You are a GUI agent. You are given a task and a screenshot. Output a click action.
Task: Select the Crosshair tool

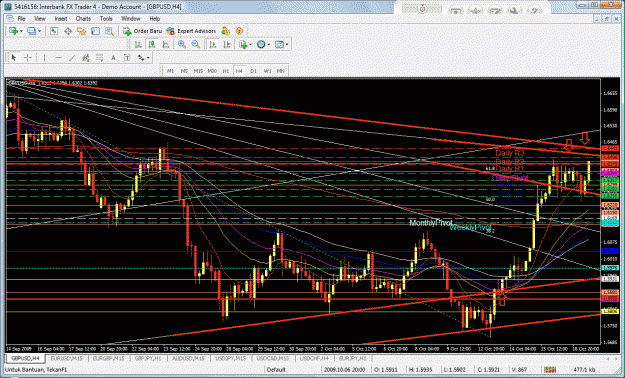point(28,58)
